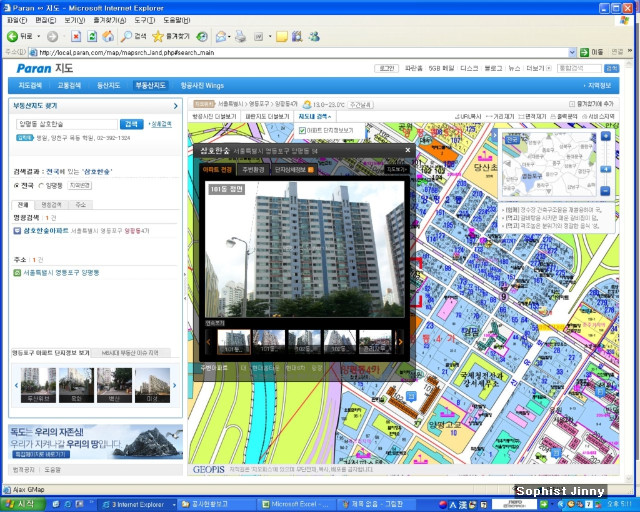Click the Home icon in toolbar
Viewport: 640px width, 512px height.
[108, 37]
